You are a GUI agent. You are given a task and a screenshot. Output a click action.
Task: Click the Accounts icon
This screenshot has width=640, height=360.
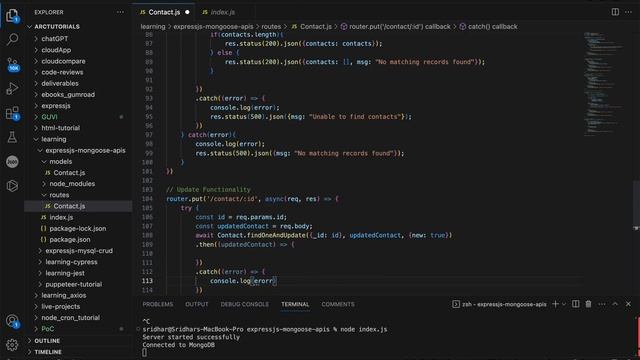point(12,322)
